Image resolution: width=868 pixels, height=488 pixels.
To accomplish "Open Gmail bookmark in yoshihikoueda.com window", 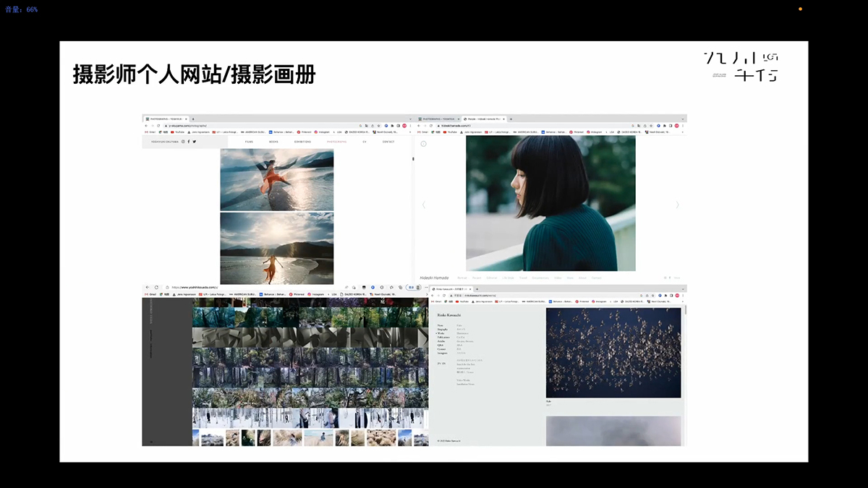I will click(151, 294).
